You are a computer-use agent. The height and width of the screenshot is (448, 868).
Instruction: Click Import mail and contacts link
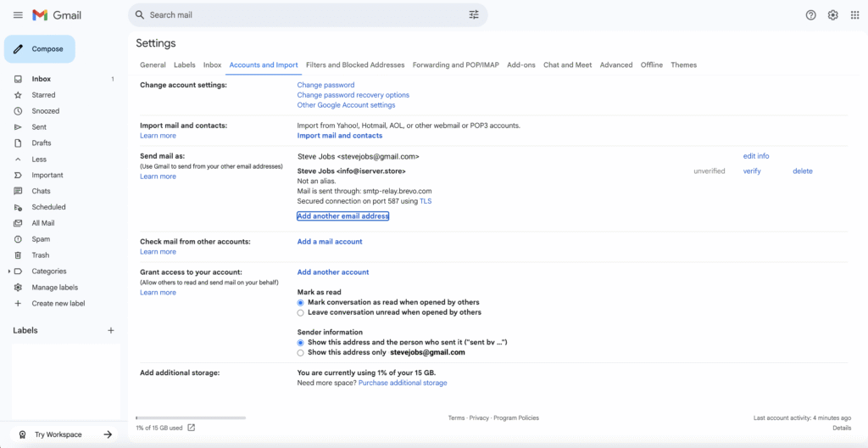click(x=339, y=135)
